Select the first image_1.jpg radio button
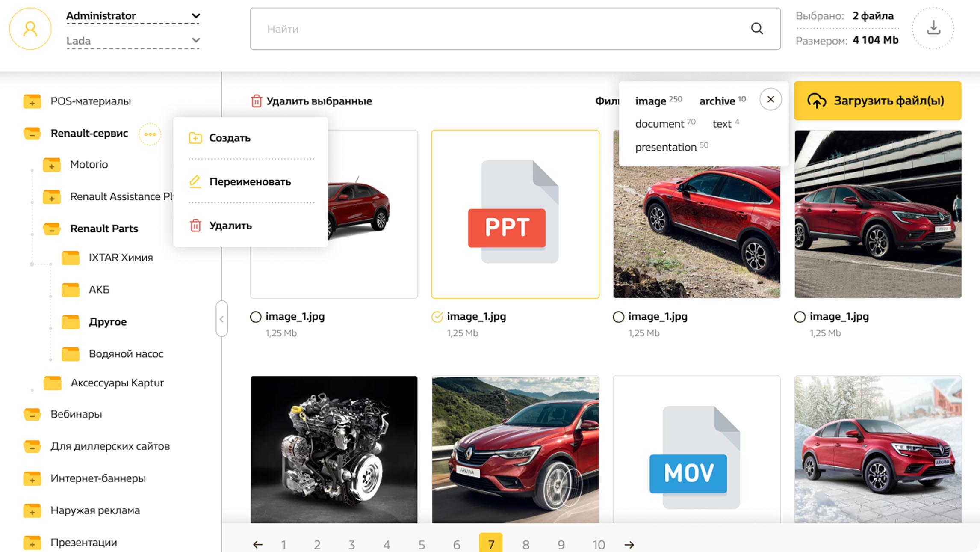The image size is (980, 552). coord(256,317)
